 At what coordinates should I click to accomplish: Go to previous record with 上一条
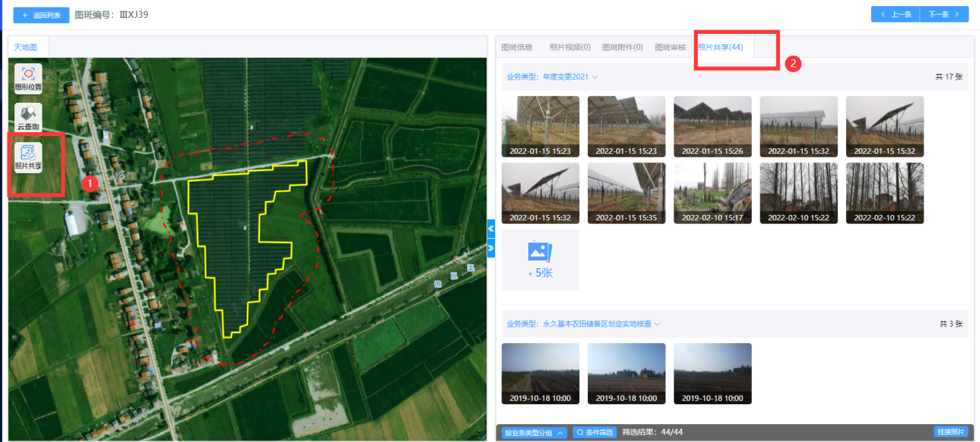896,15
